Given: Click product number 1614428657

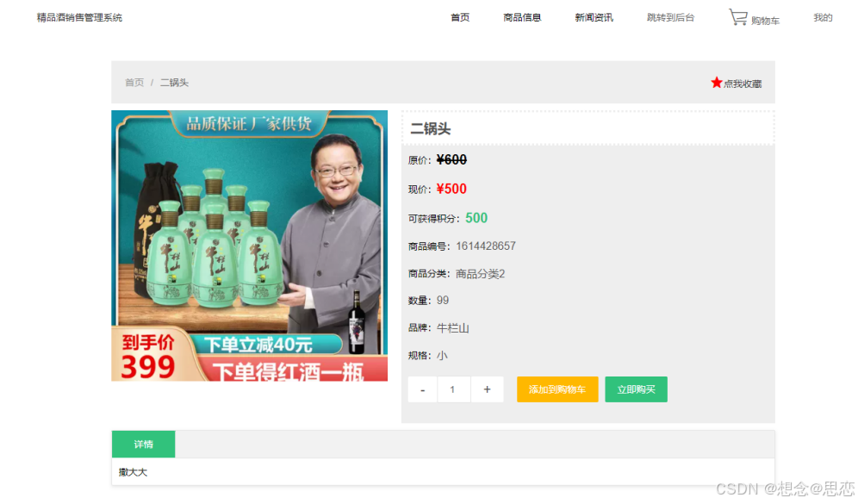Looking at the screenshot, I should pyautogui.click(x=485, y=246).
